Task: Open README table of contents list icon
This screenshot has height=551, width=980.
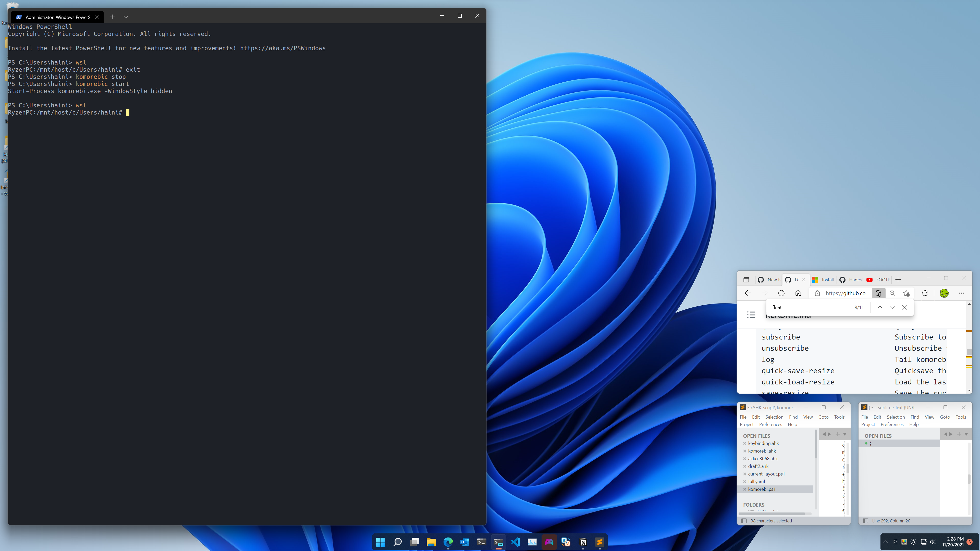Action: (751, 315)
